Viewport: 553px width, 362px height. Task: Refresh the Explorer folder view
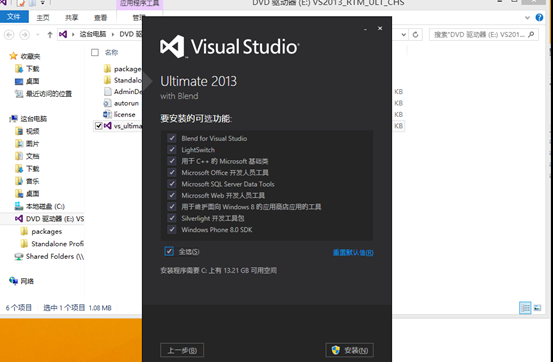pyautogui.click(x=415, y=35)
